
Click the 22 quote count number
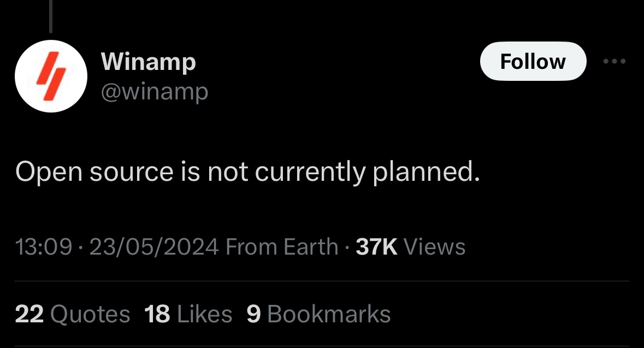29,314
